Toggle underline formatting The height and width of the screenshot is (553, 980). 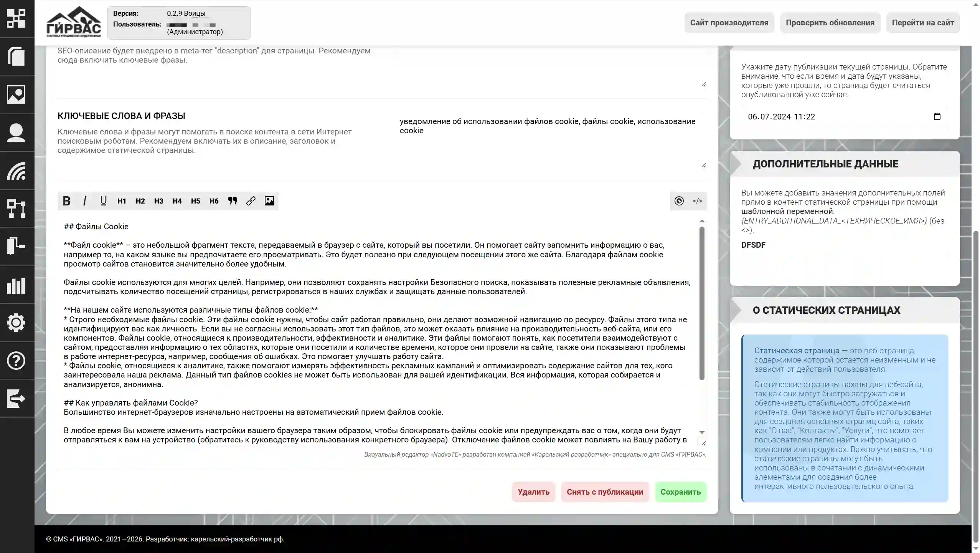click(103, 201)
